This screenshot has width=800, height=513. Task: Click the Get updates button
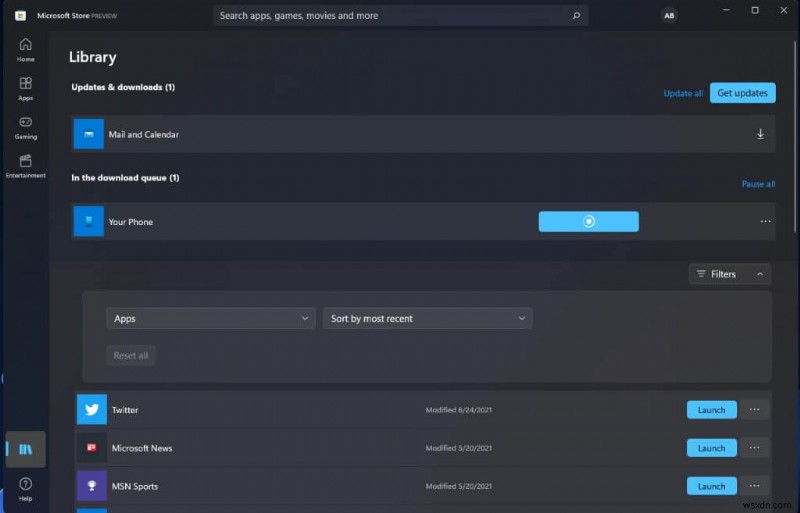pyautogui.click(x=742, y=93)
